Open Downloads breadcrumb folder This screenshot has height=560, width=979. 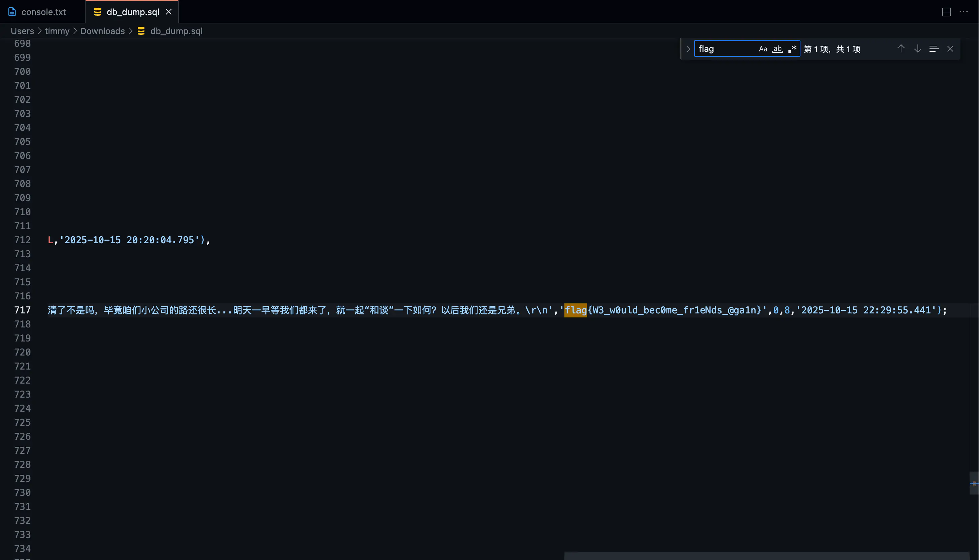pyautogui.click(x=102, y=31)
